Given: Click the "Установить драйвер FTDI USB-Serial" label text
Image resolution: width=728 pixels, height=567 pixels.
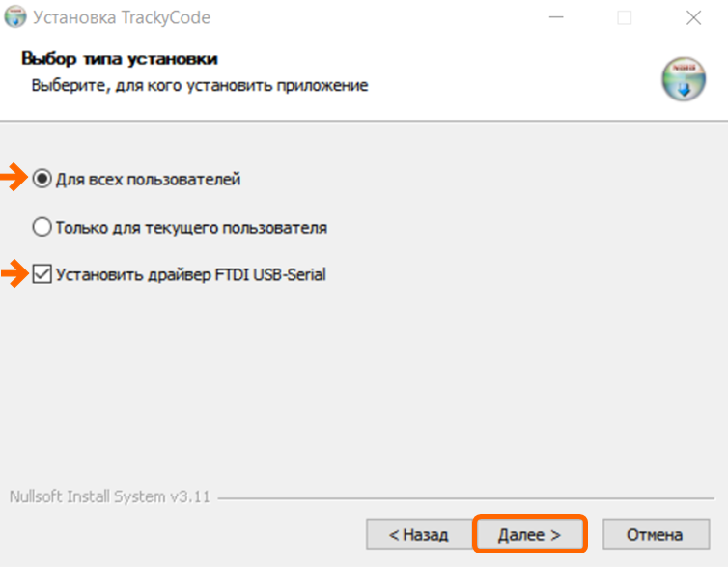Looking at the screenshot, I should pyautogui.click(x=191, y=275).
